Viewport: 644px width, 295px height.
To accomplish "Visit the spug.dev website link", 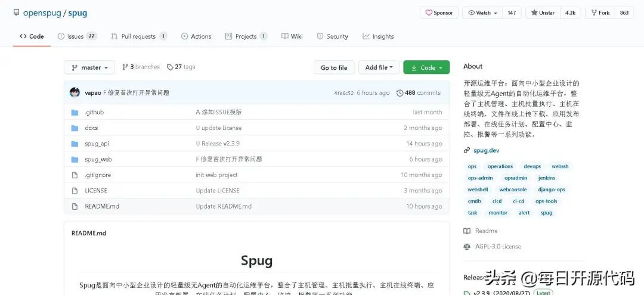I will point(487,151).
